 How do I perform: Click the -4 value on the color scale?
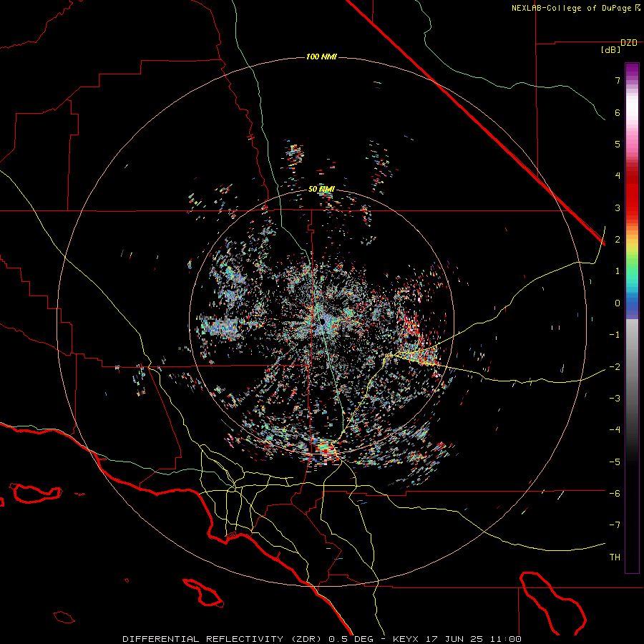point(615,430)
